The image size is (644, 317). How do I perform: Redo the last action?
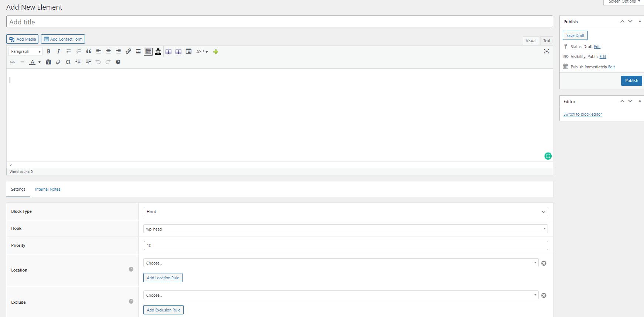[108, 62]
